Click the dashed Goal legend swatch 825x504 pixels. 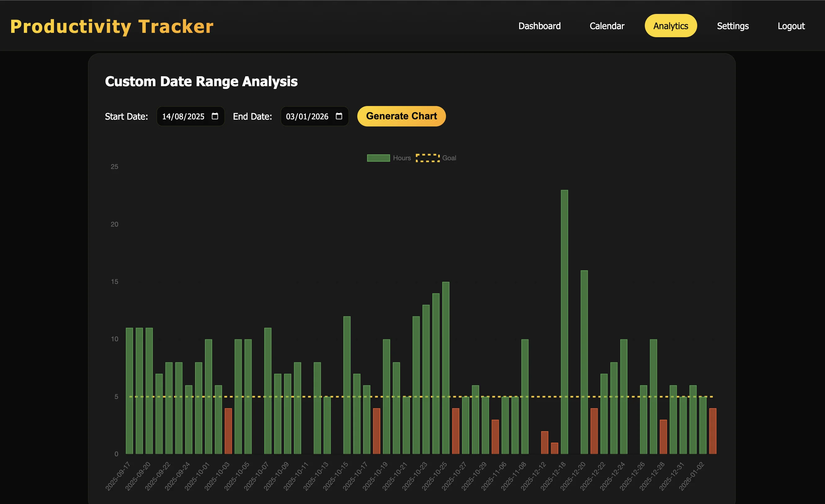[428, 158]
